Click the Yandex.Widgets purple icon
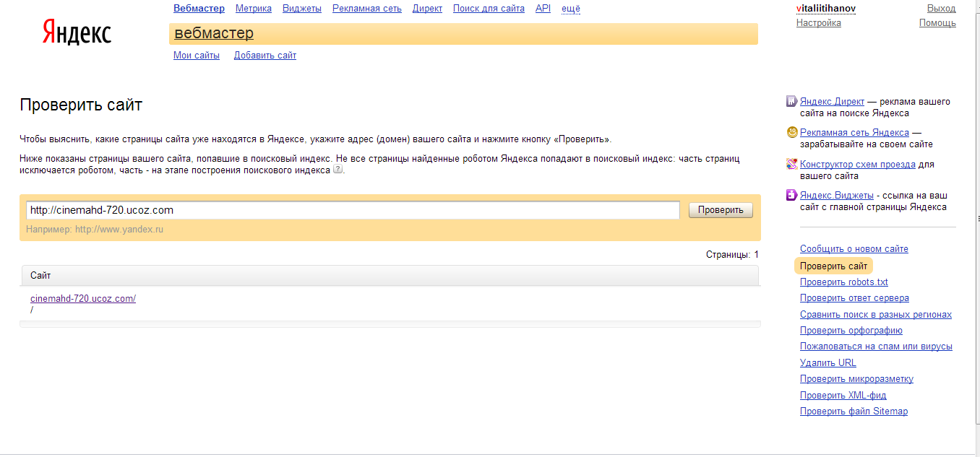 [x=791, y=196]
